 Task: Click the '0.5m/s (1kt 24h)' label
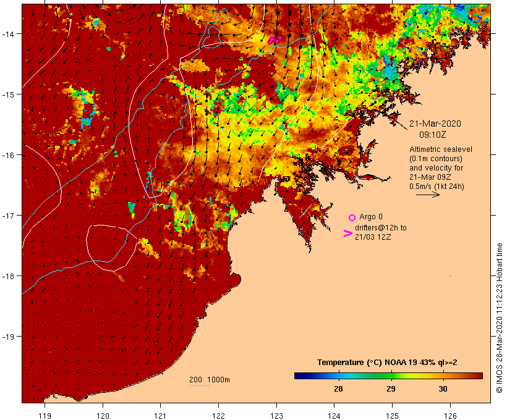pos(437,187)
